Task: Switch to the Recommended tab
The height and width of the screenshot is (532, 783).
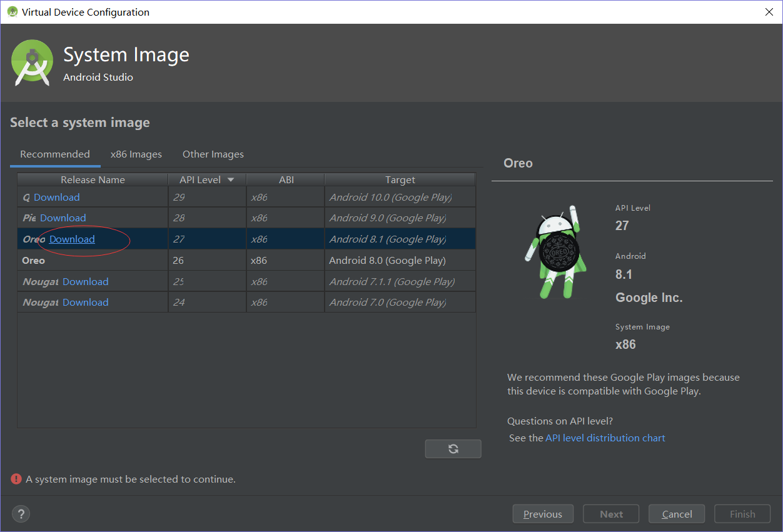Action: click(55, 154)
